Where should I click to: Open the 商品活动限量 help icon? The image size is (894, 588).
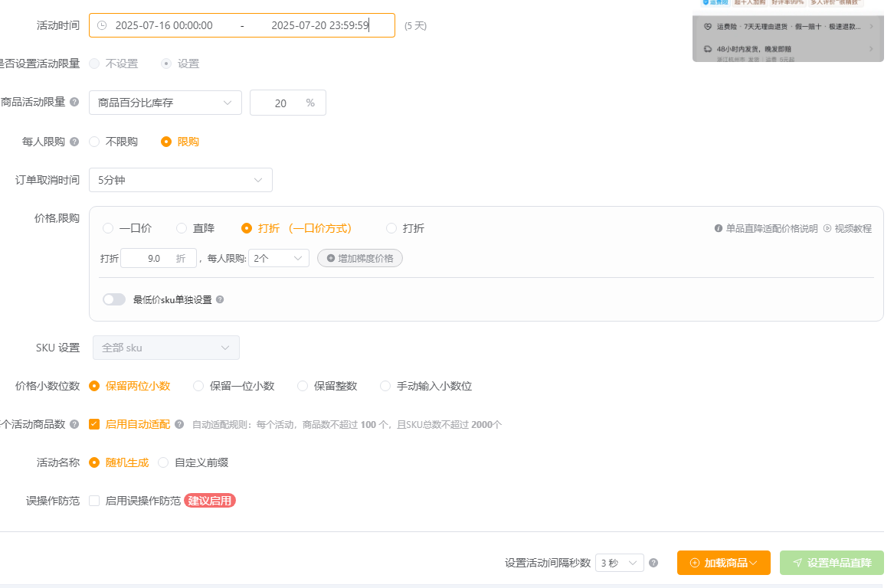coord(74,102)
